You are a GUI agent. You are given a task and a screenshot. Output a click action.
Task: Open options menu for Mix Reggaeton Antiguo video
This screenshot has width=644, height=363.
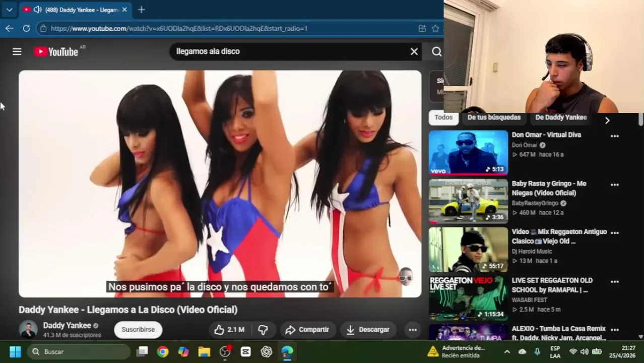tap(615, 233)
